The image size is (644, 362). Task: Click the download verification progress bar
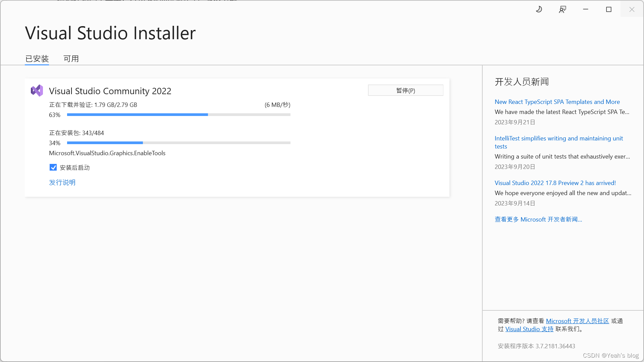click(x=178, y=114)
